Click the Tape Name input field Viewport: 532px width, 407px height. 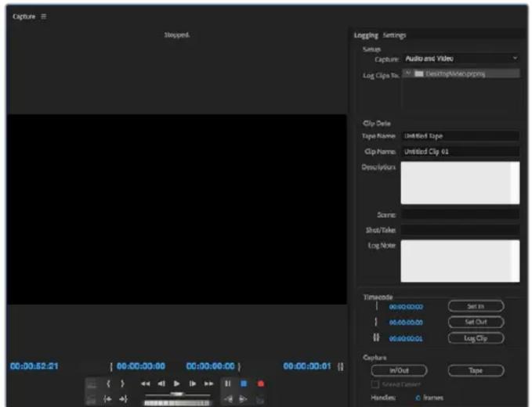point(460,136)
